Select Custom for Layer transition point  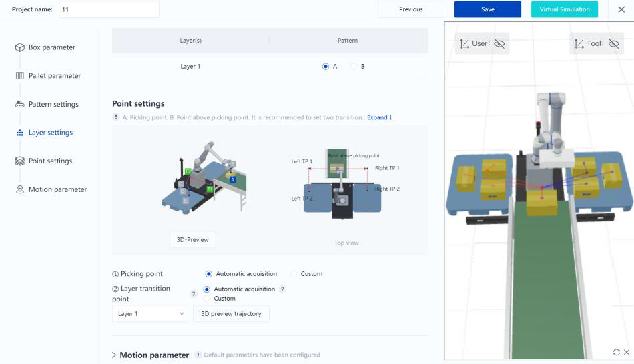207,299
